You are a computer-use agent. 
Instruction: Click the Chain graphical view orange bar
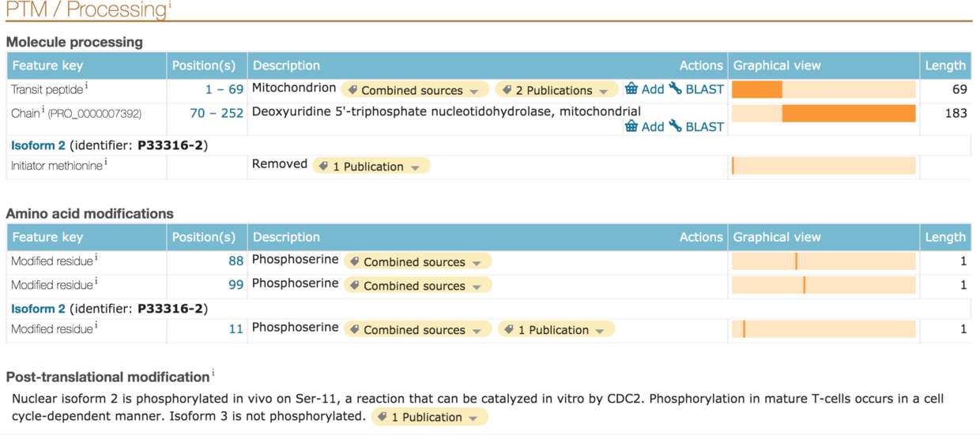point(848,113)
